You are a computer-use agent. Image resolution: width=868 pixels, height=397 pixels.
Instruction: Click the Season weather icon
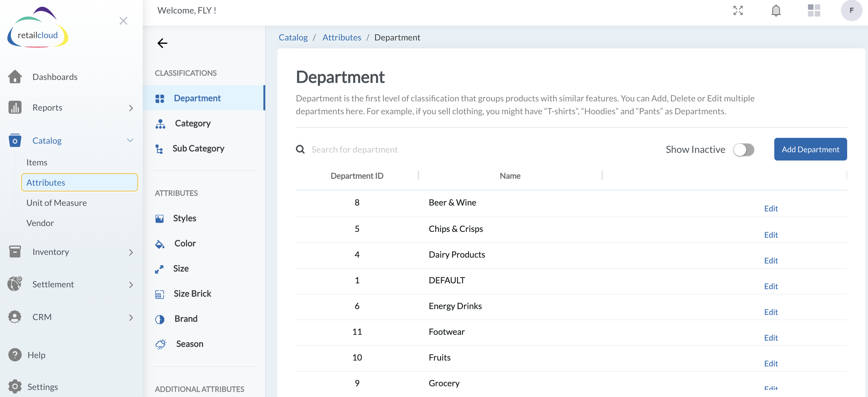(161, 344)
